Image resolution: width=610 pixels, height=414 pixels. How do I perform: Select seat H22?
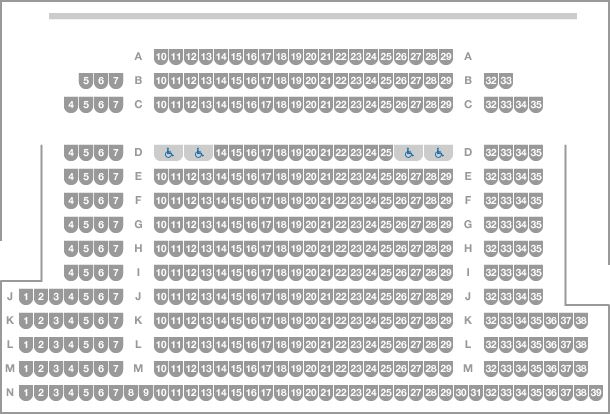point(341,249)
